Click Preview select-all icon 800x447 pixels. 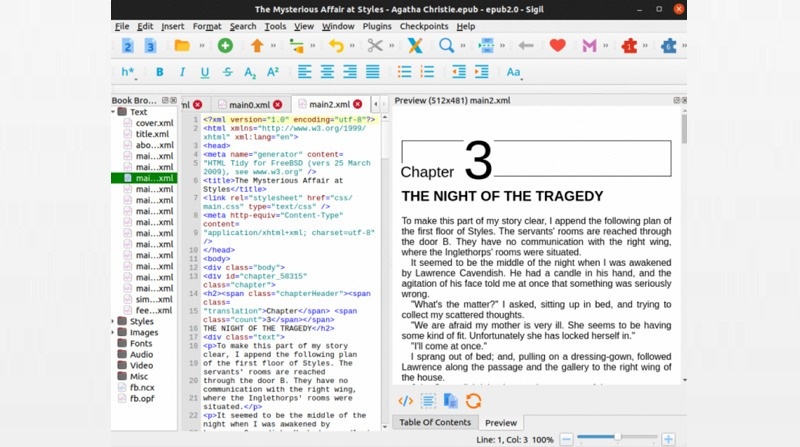pos(428,401)
